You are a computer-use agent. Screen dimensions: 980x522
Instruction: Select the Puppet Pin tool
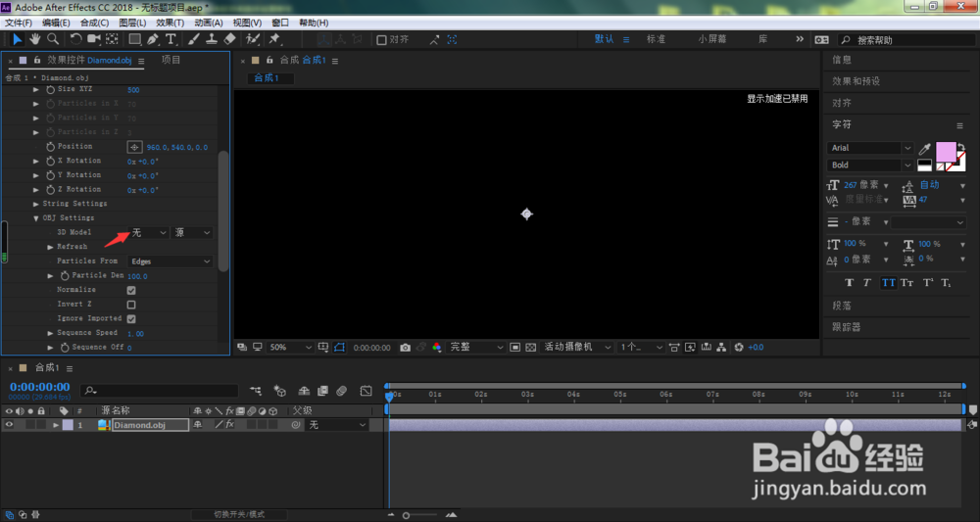point(274,39)
